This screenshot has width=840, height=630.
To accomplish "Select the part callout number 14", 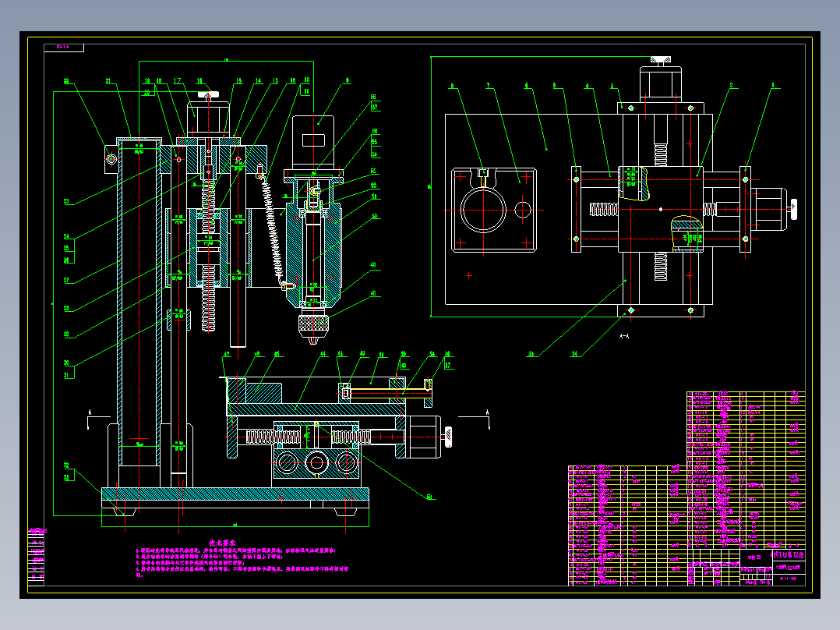I will tap(258, 81).
